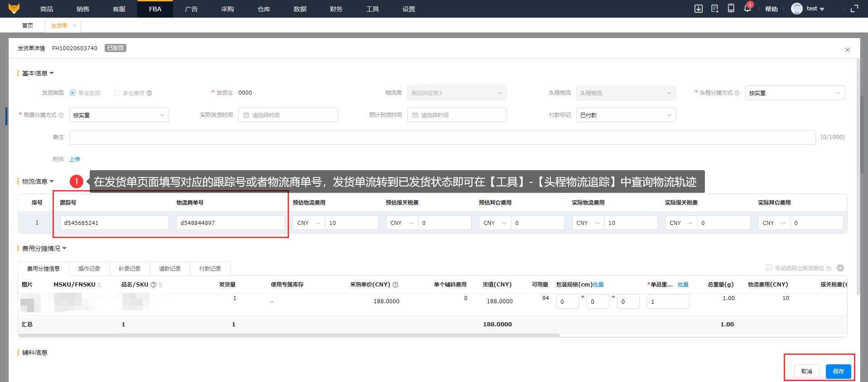The image size is (868, 382).
Task: Click the mobile phone icon in header
Action: click(731, 9)
